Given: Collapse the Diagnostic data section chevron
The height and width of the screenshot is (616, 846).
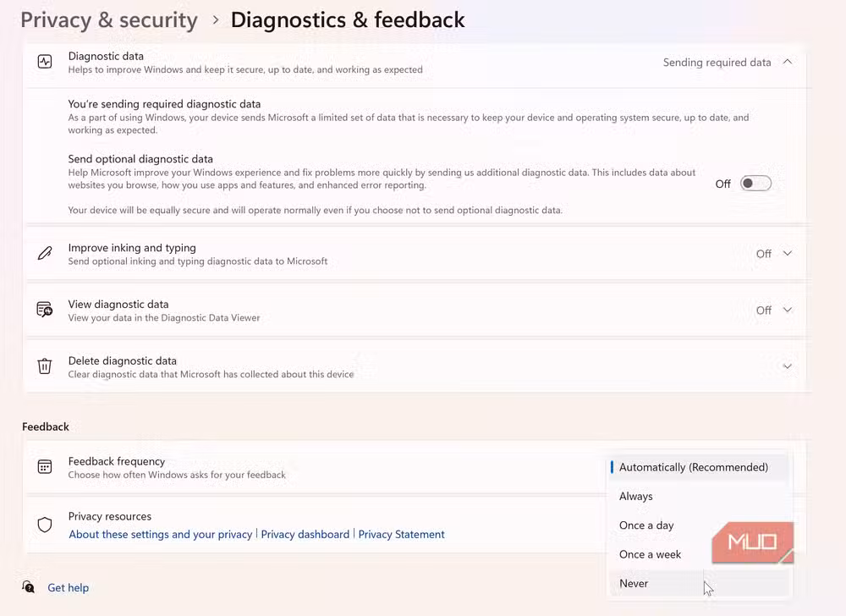Looking at the screenshot, I should click(x=788, y=62).
